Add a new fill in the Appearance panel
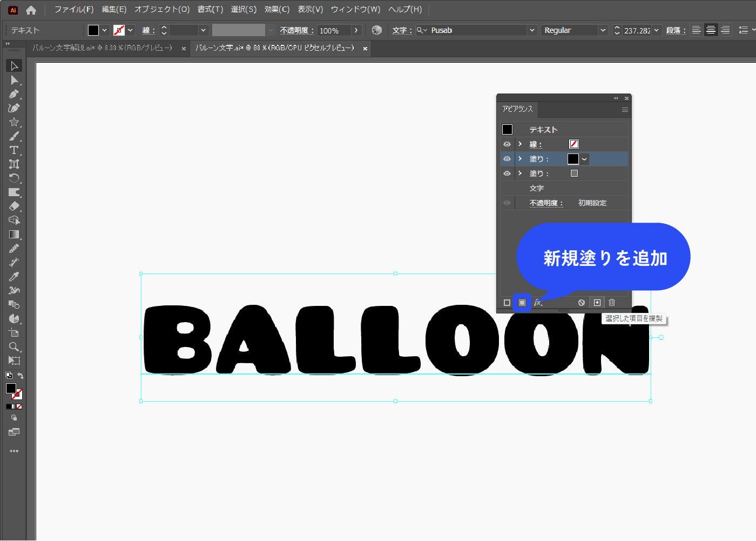 (x=522, y=303)
